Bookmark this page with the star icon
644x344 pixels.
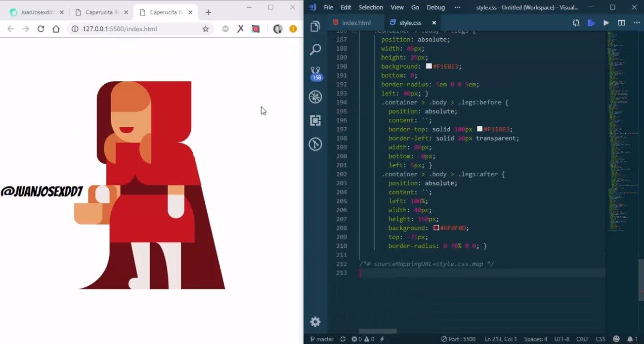205,29
